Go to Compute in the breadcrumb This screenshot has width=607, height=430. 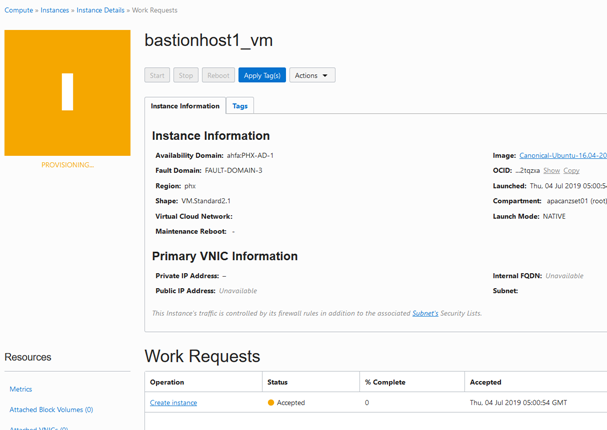tap(19, 10)
